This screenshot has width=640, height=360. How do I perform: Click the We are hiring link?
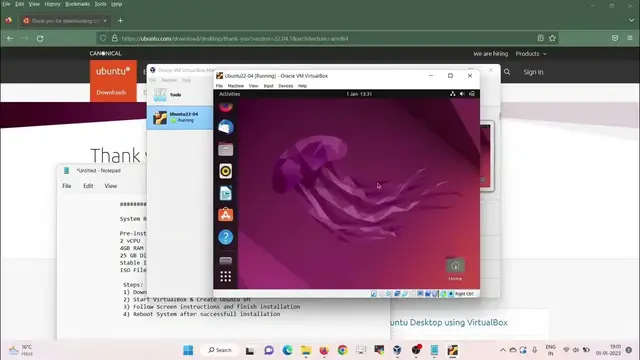tap(491, 54)
